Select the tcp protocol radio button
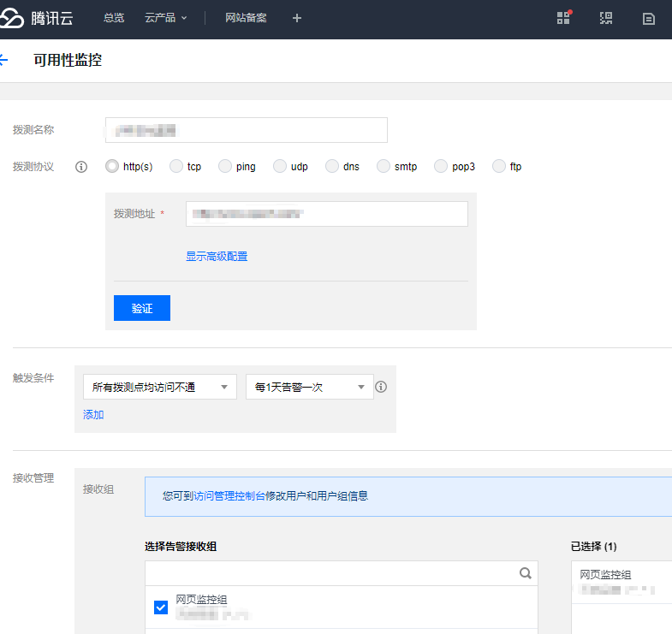This screenshot has width=672, height=634. tap(176, 166)
